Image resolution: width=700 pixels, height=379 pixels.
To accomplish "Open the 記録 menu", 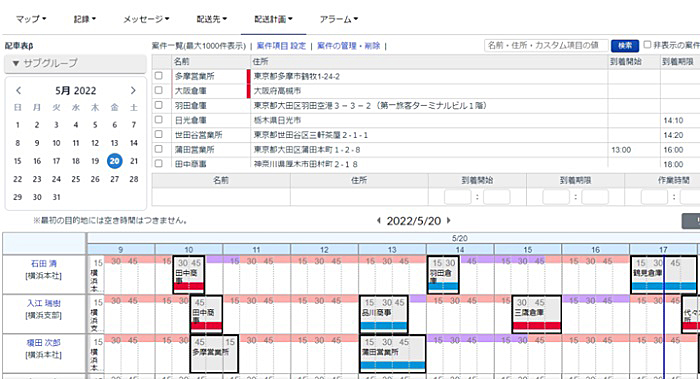I will pos(85,19).
